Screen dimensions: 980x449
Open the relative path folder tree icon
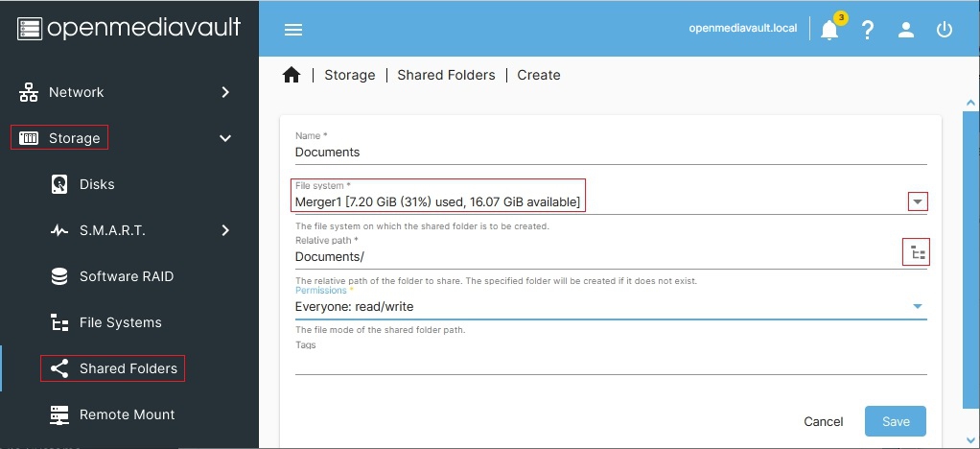click(918, 253)
